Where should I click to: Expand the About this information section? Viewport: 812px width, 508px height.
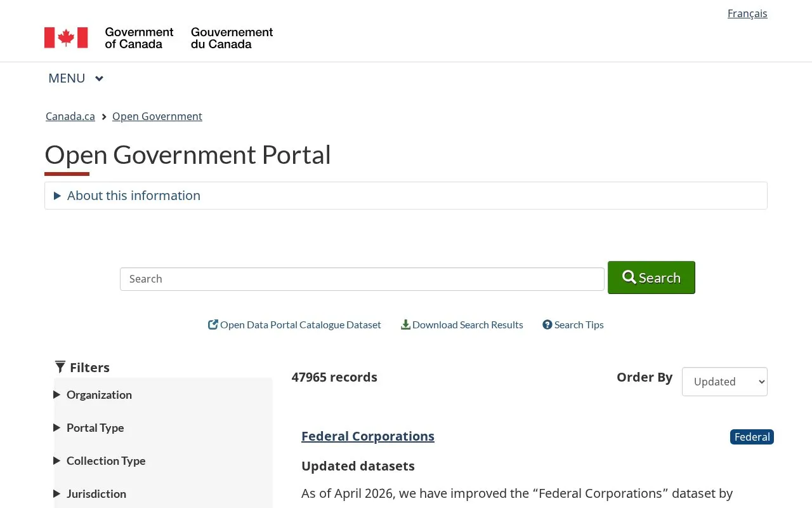(406, 196)
